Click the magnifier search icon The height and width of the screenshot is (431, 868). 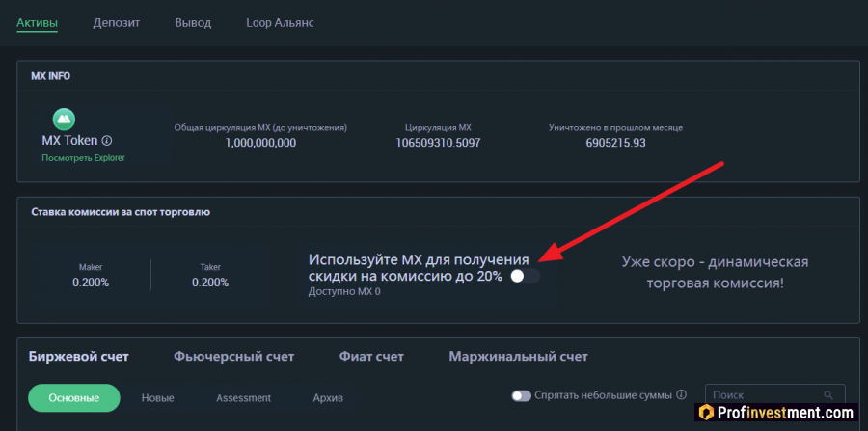pos(828,395)
